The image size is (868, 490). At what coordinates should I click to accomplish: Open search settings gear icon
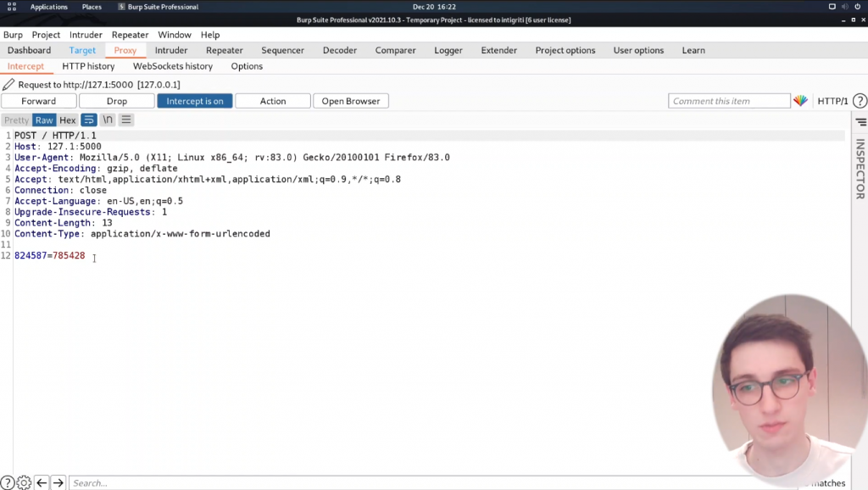24,483
